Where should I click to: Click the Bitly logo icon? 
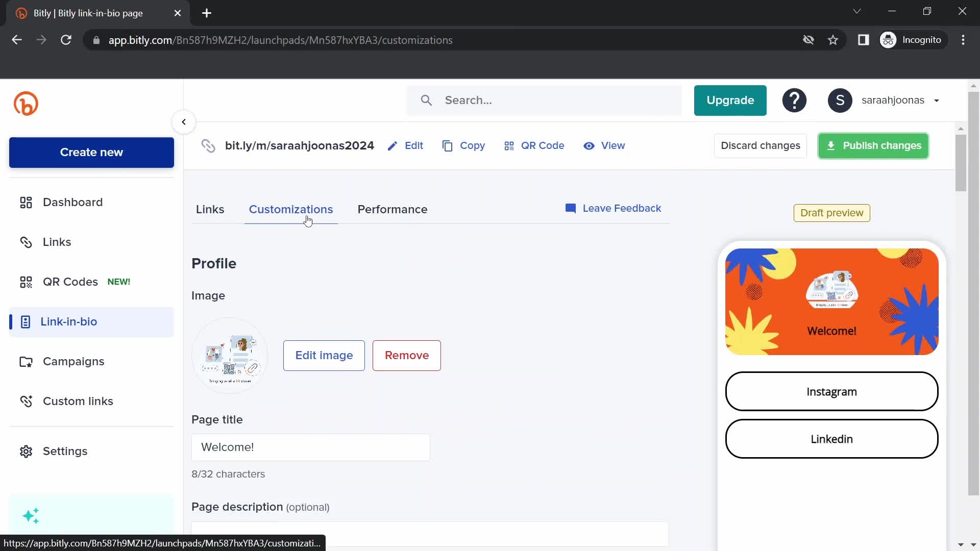tap(26, 104)
